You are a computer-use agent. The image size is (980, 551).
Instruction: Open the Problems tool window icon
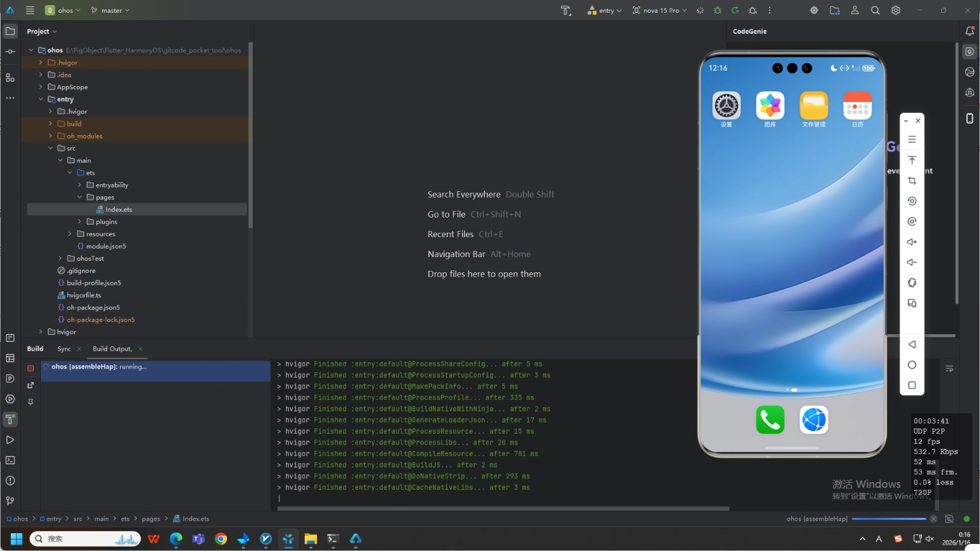[x=10, y=480]
